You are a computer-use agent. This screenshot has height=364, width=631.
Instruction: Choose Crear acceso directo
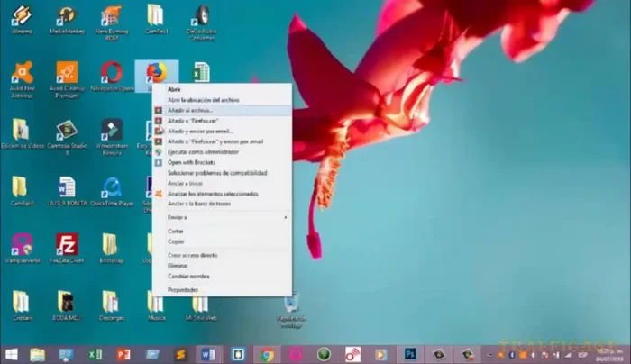point(222,255)
